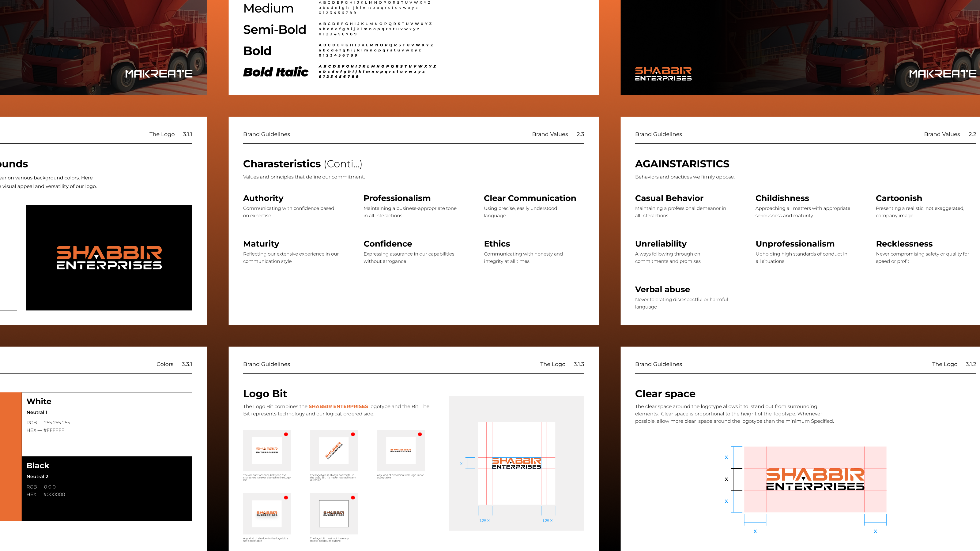Screen dimensions: 980x551
Task: Click the left 1.25 X measurement marker
Action: click(485, 521)
